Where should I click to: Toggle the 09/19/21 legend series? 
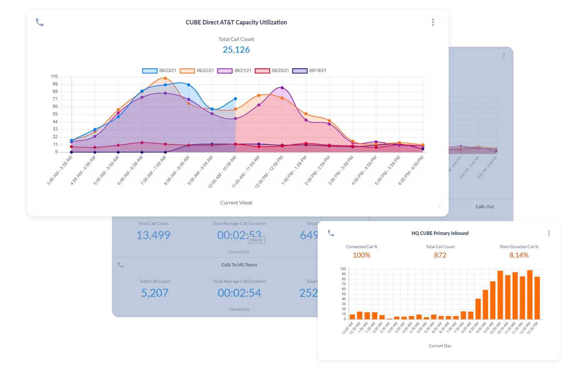309,71
